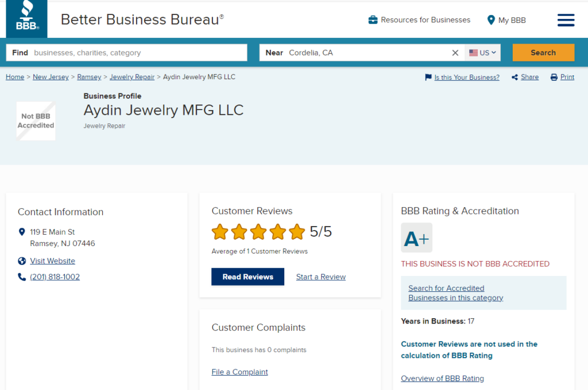Open the New Jersey breadcrumb link
Image resolution: width=588 pixels, height=390 pixels.
pyautogui.click(x=51, y=77)
